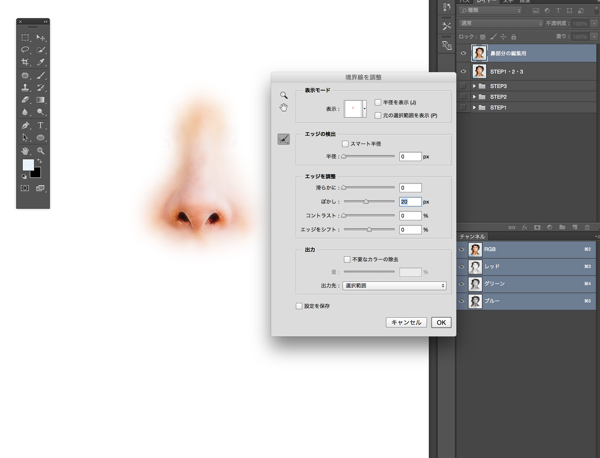Viewport: 600px width, 458px height.
Task: Select the Red channel row
Action: 527,267
